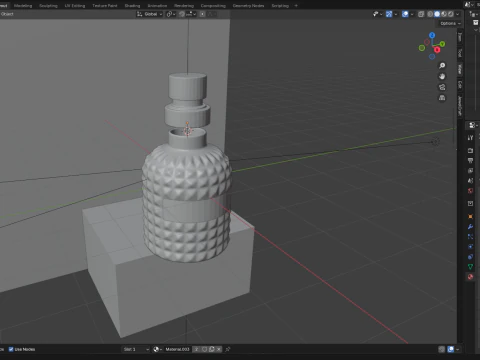Open the View sidebar tab
Viewport: 480px width, 360px height.
[460, 69]
